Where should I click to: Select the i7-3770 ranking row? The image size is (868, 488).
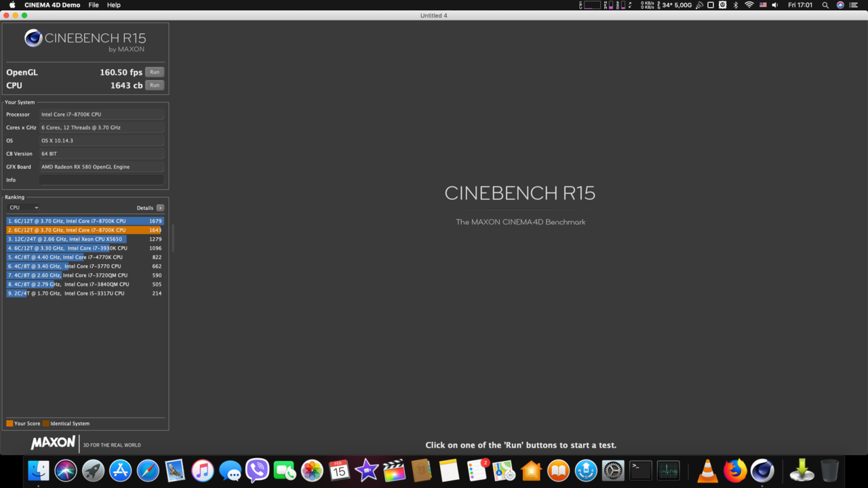point(85,266)
